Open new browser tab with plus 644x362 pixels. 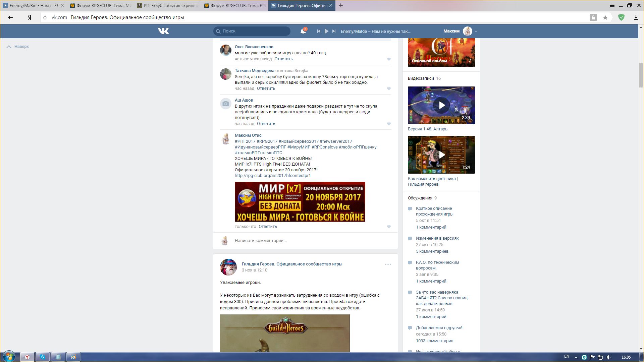point(341,5)
